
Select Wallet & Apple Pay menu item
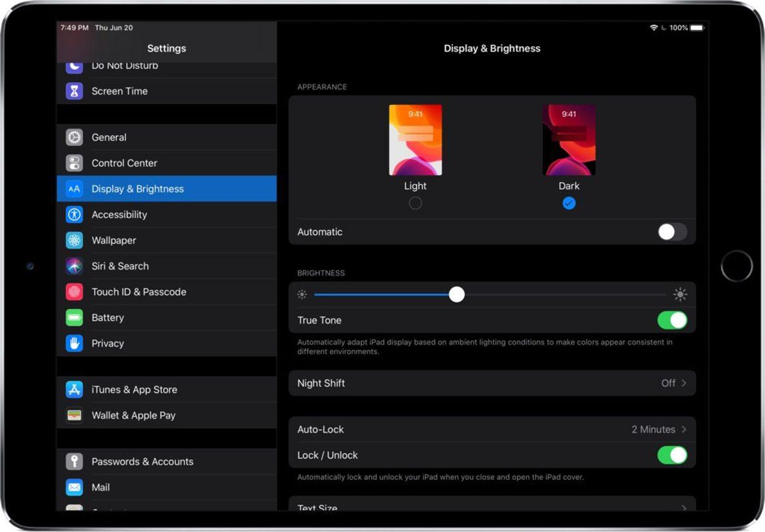[x=133, y=415]
